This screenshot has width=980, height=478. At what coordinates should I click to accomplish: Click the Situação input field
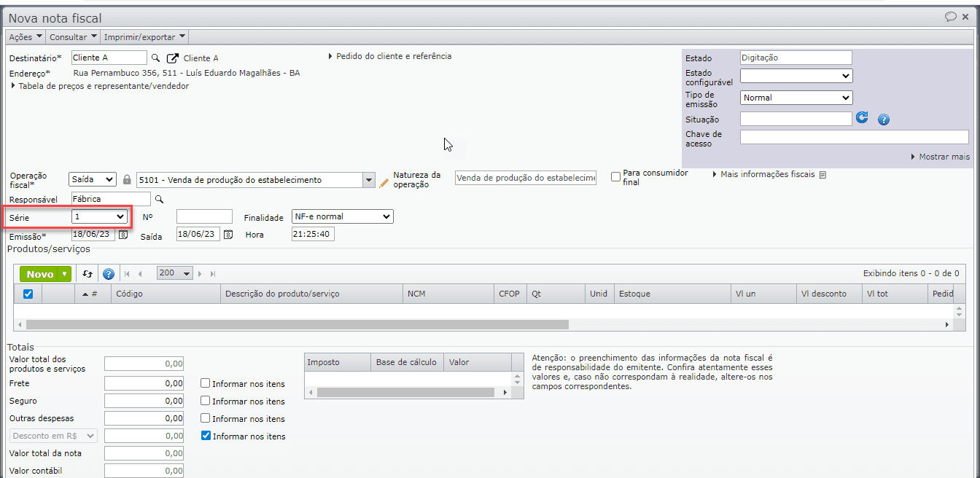(796, 119)
